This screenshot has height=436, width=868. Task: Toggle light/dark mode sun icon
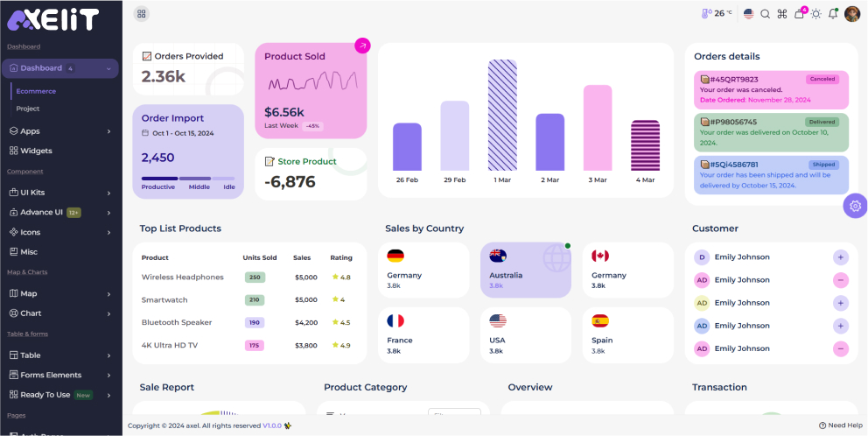tap(815, 14)
